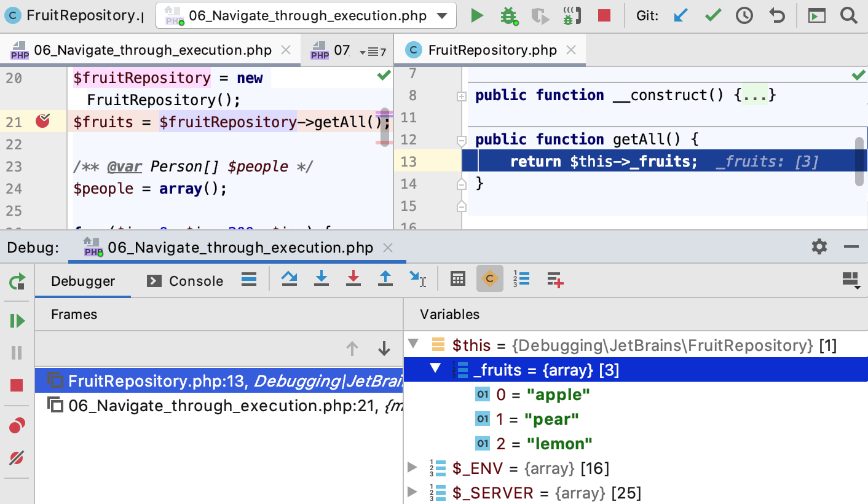Step into the function

(322, 279)
